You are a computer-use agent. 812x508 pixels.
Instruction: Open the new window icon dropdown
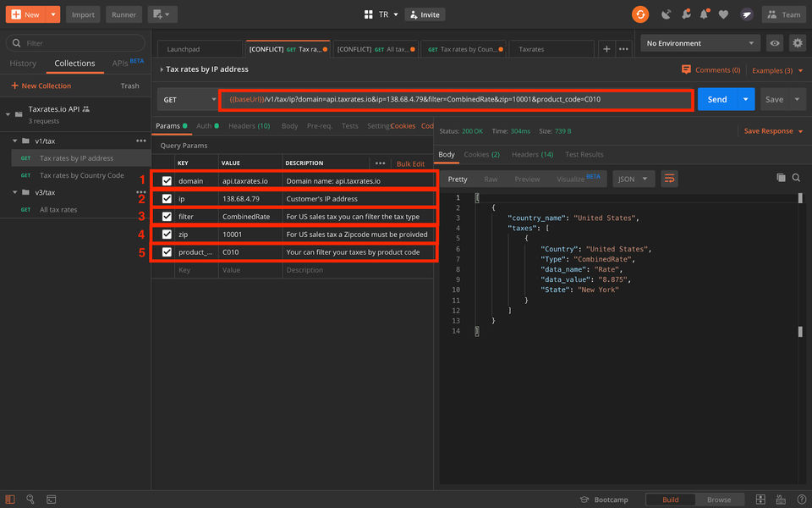162,14
